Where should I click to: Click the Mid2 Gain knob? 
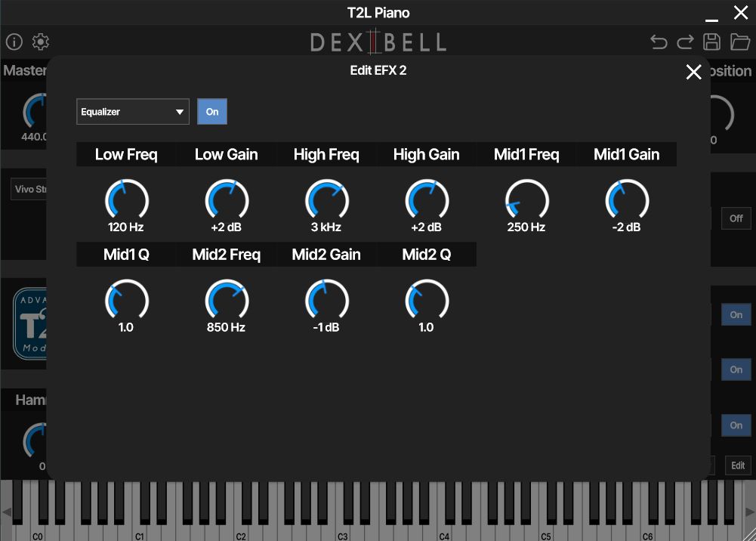327,301
